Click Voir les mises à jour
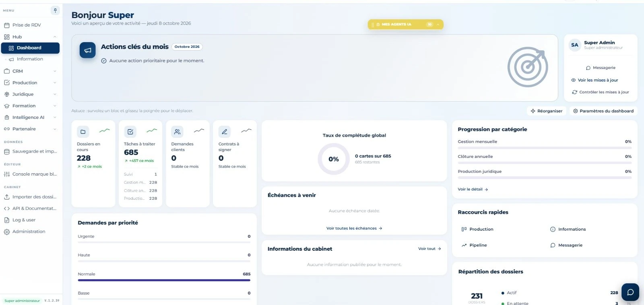The width and height of the screenshot is (644, 305). coord(594,80)
